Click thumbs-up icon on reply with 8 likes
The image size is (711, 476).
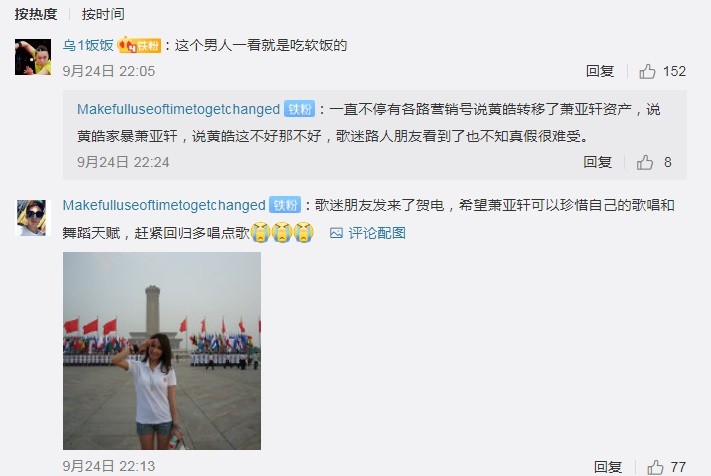click(645, 162)
